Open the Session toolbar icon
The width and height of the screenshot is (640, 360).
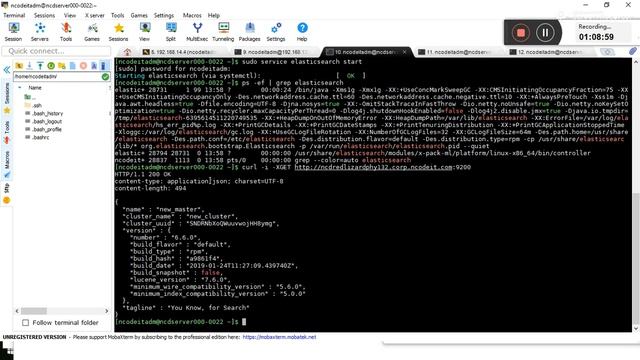(x=13, y=32)
